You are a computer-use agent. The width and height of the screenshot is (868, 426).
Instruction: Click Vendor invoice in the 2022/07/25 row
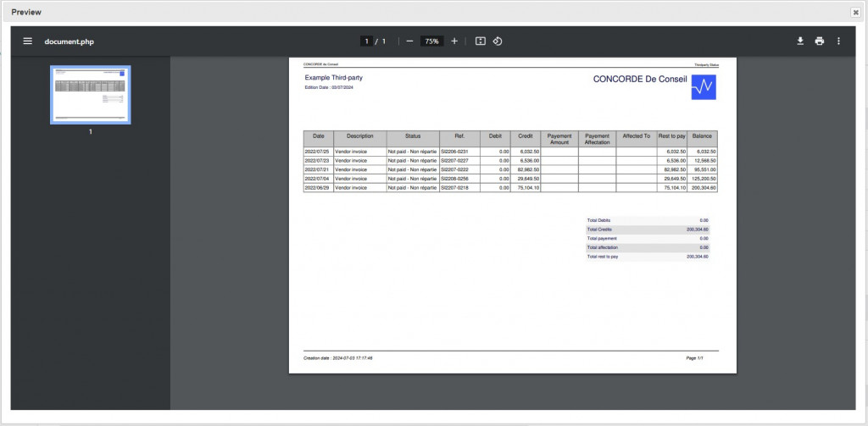351,152
